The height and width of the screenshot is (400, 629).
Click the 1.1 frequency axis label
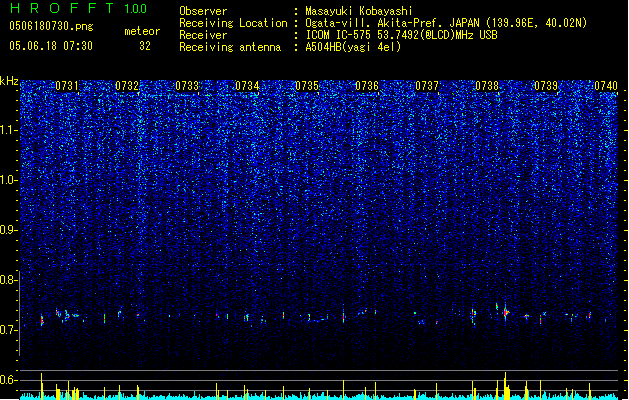[9, 130]
